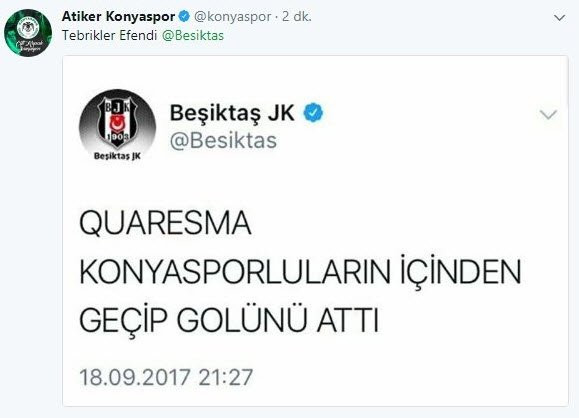Open the 2 dk. tweet timestamp

coord(297,16)
